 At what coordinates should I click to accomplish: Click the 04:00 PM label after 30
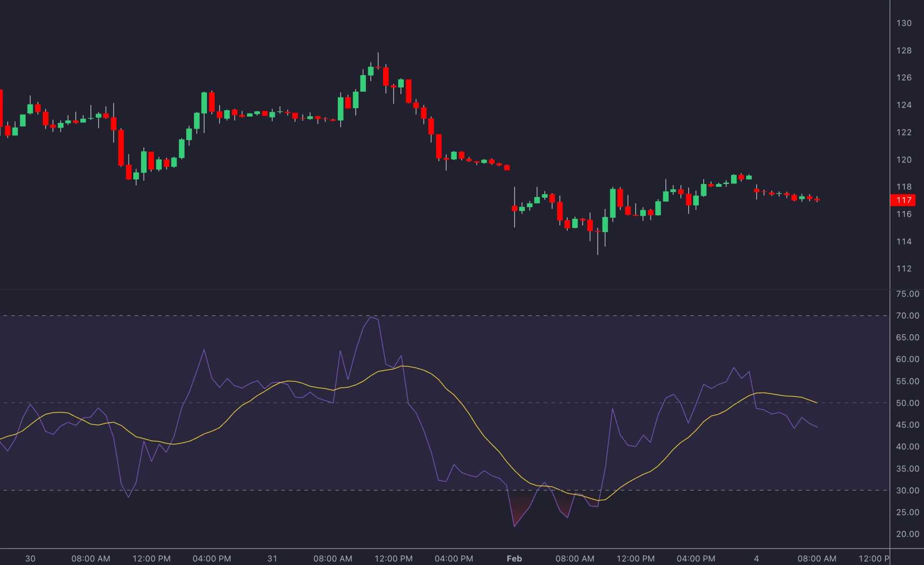[212, 559]
